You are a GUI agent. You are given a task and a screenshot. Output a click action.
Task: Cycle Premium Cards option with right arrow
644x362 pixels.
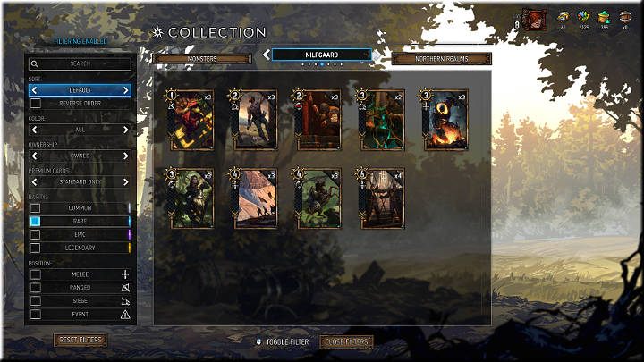(x=126, y=181)
